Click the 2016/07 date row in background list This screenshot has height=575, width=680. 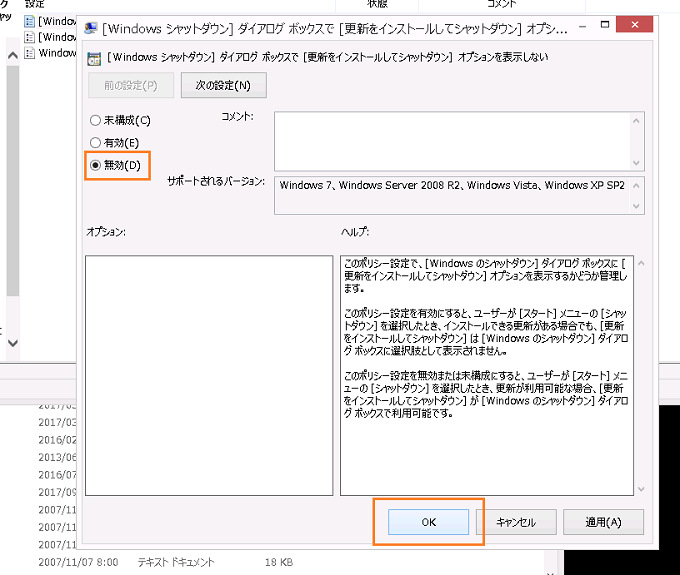click(57, 475)
